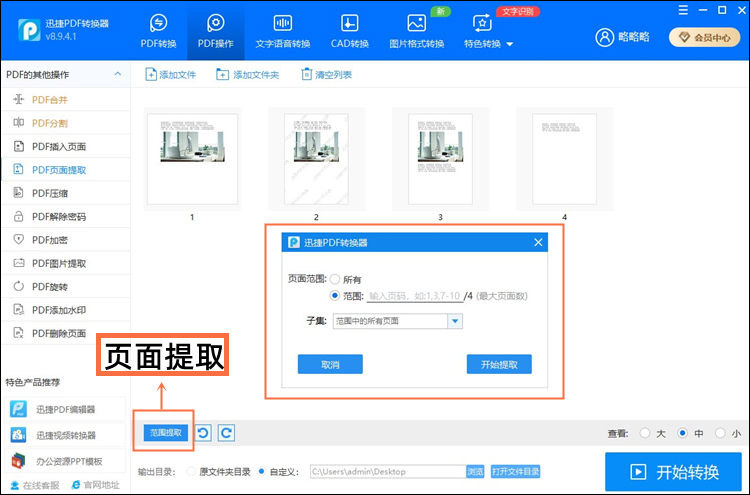Choose 原文件夹目录 output option

[191, 472]
